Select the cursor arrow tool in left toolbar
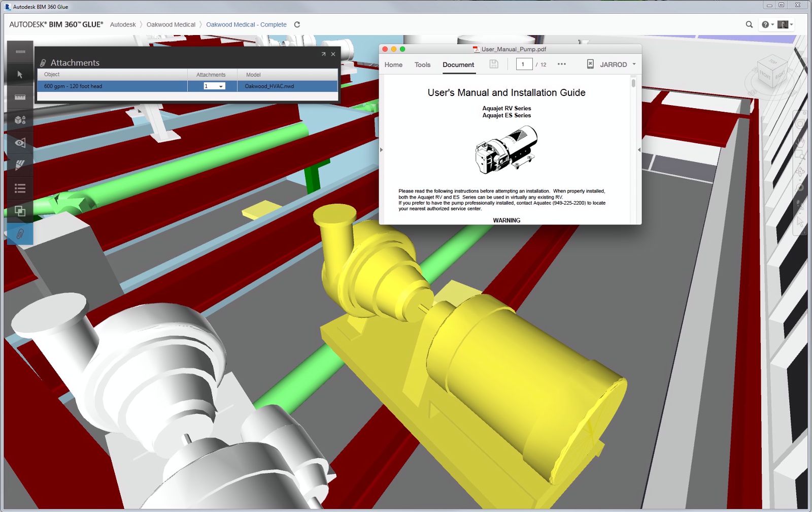 20,75
